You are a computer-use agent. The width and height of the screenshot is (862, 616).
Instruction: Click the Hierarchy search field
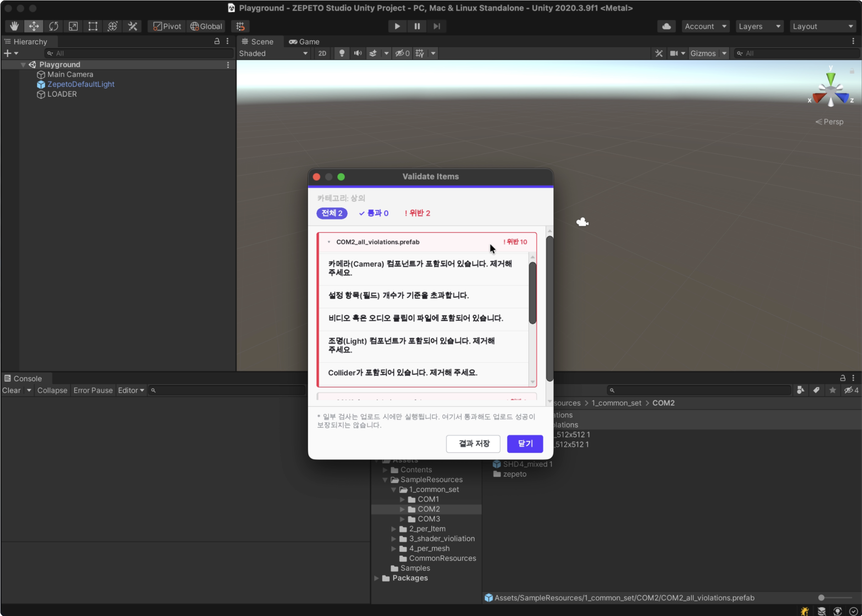click(x=139, y=54)
